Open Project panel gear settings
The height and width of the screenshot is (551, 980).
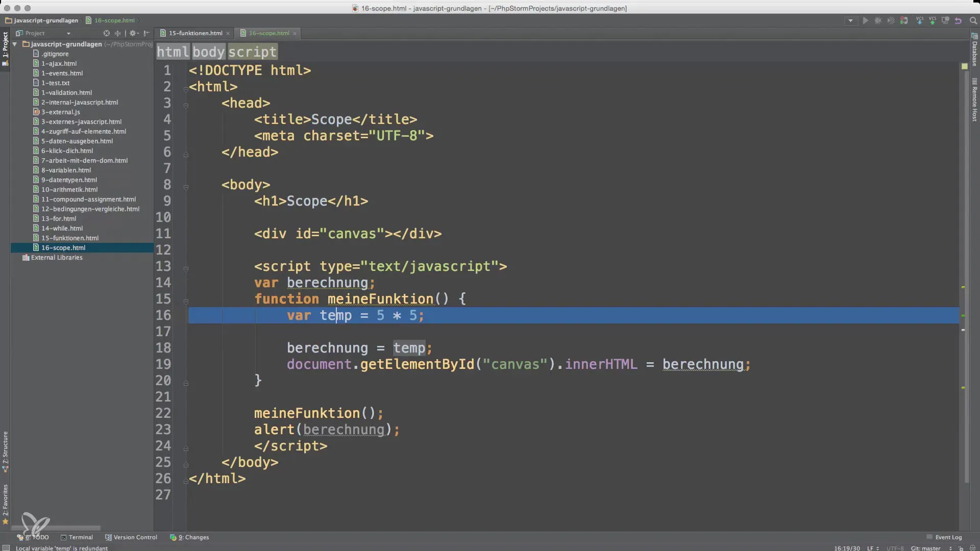[x=134, y=33]
